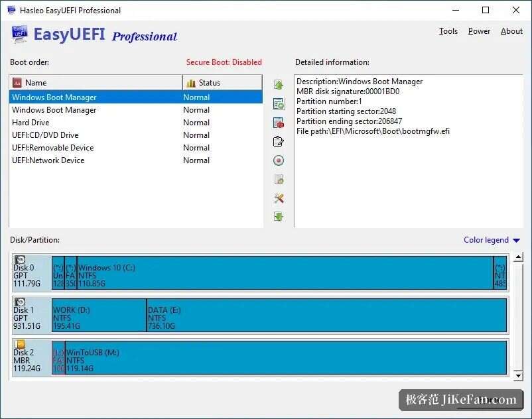The width and height of the screenshot is (532, 419).
Task: Click the Status column bar-chart icon
Action: pos(191,83)
